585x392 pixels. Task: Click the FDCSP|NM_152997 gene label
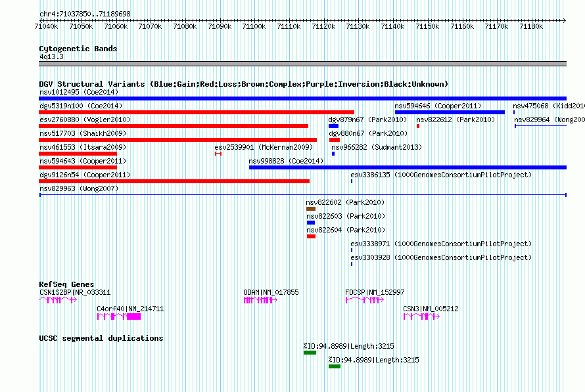click(375, 292)
